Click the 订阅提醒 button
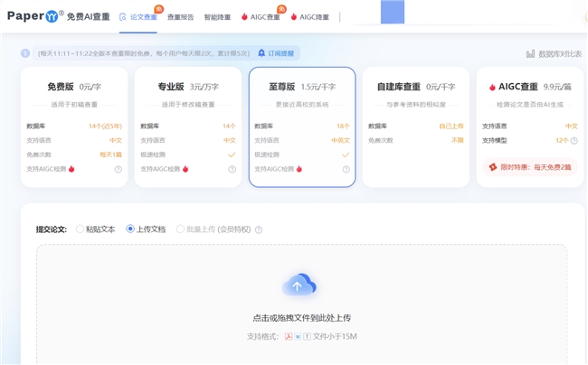The width and height of the screenshot is (588, 365). click(x=276, y=53)
